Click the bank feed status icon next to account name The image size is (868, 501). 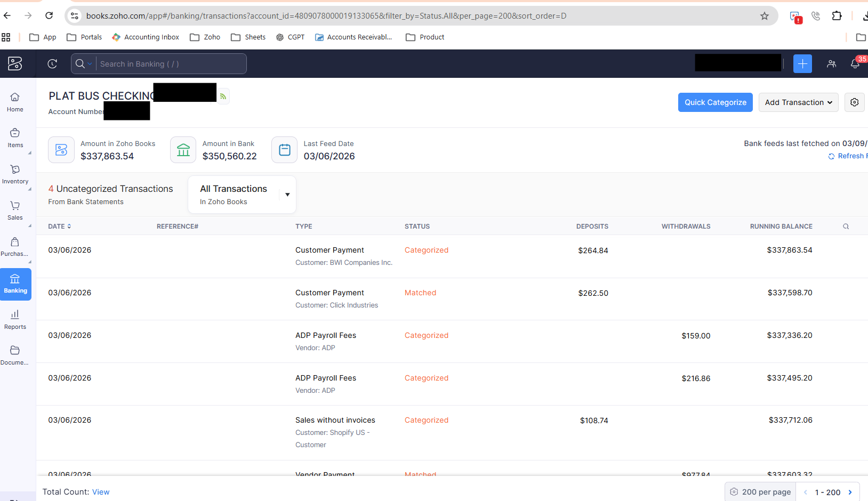pos(223,96)
